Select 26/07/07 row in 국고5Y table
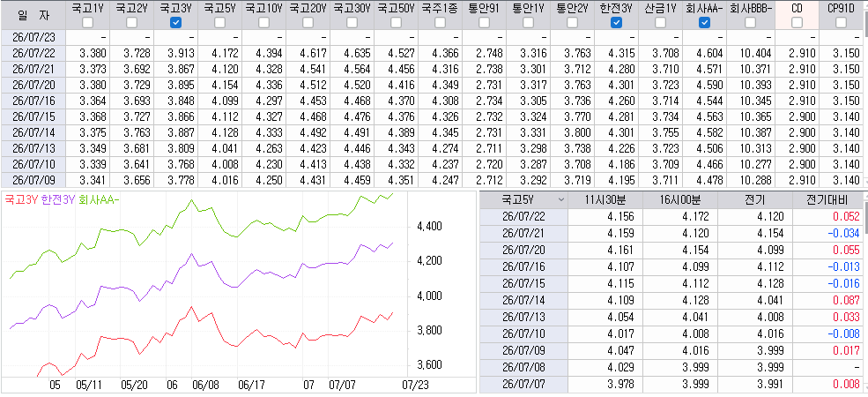This screenshot has width=868, height=397. tap(671, 385)
